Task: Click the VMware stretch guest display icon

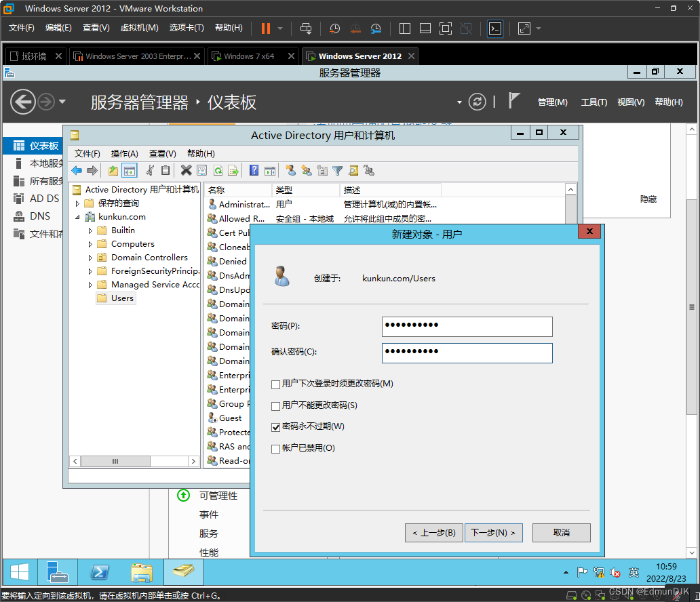Action: pos(524,28)
